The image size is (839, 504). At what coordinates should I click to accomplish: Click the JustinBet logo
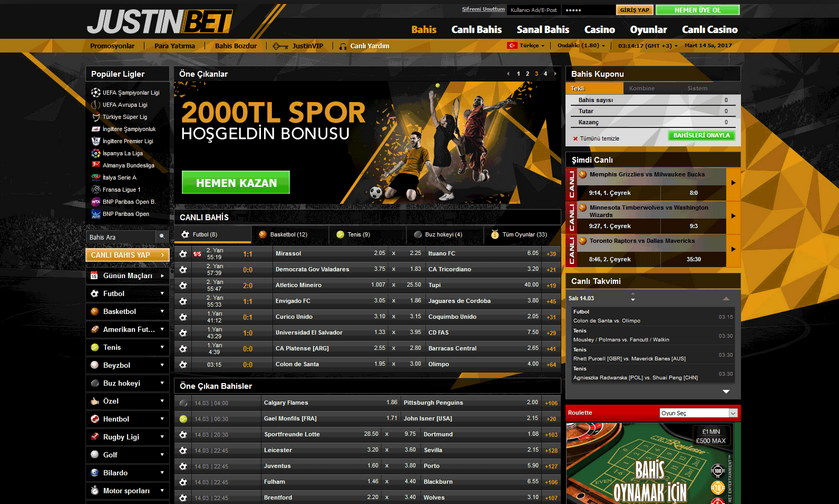(x=159, y=22)
